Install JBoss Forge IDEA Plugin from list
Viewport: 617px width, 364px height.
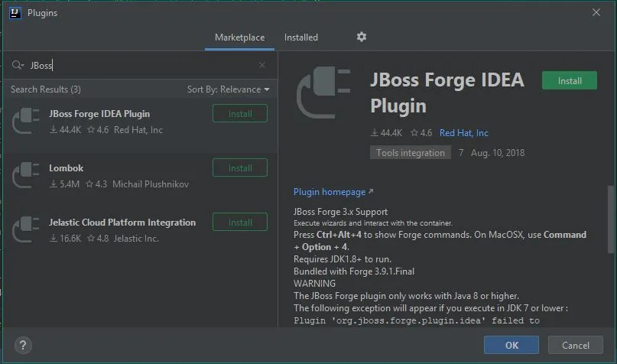click(x=240, y=113)
